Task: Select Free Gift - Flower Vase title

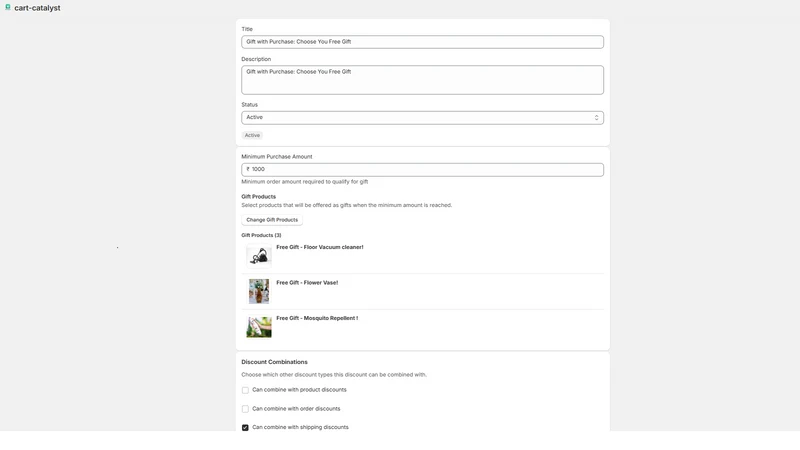Action: (x=307, y=283)
